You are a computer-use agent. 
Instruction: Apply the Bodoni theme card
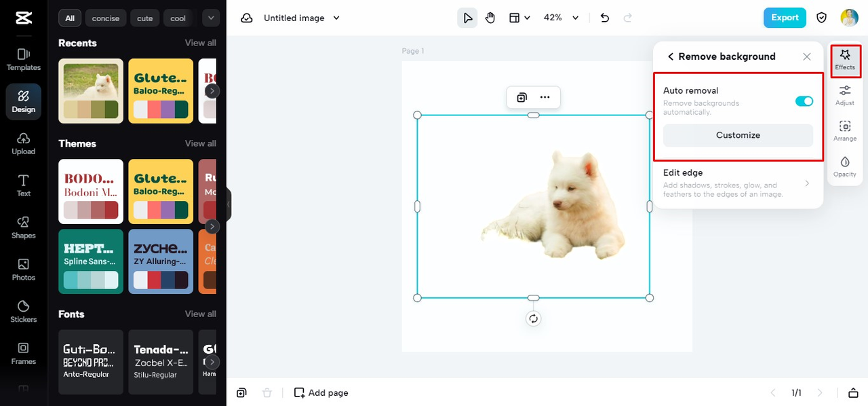(x=91, y=191)
